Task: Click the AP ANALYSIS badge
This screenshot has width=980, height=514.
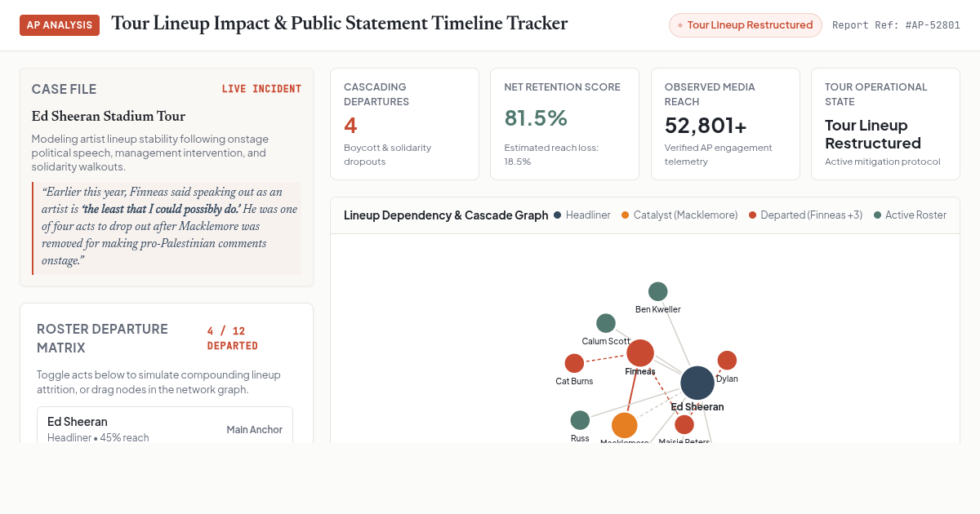Action: (x=60, y=25)
